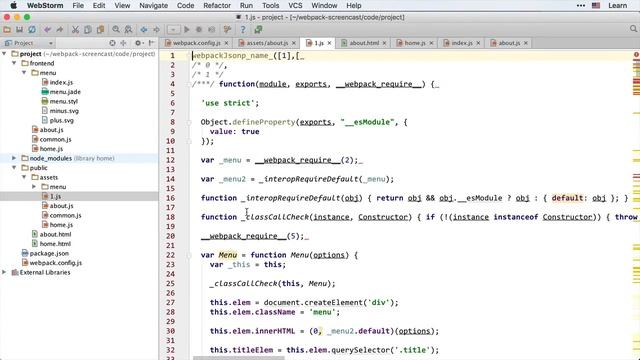Switch to index.js editor tab
Image resolution: width=640 pixels, height=360 pixels.
pos(462,43)
